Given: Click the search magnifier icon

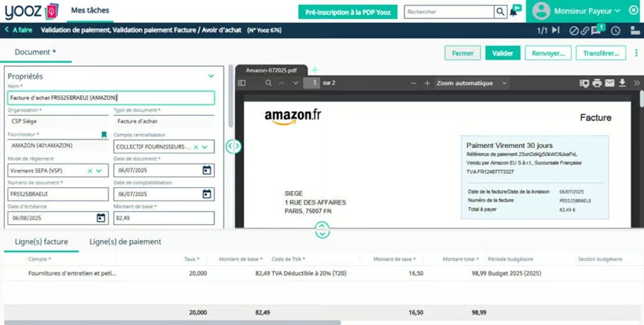Looking at the screenshot, I should click(500, 12).
